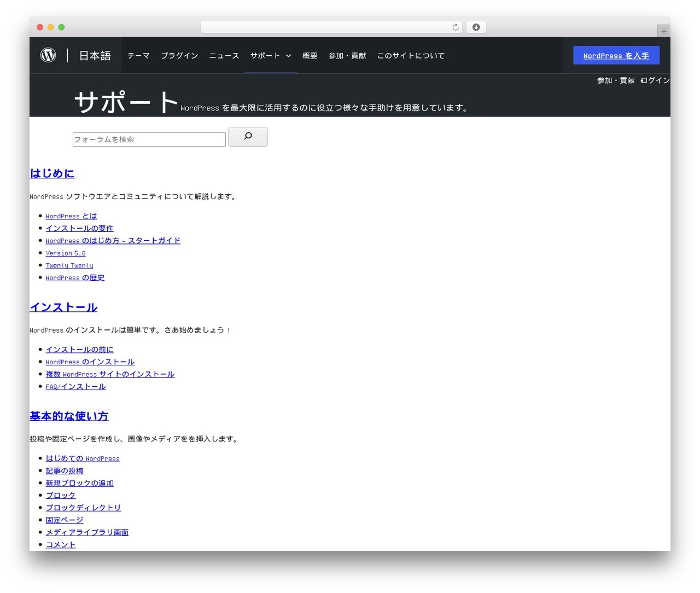Expand the サポート menu chevron

[288, 56]
